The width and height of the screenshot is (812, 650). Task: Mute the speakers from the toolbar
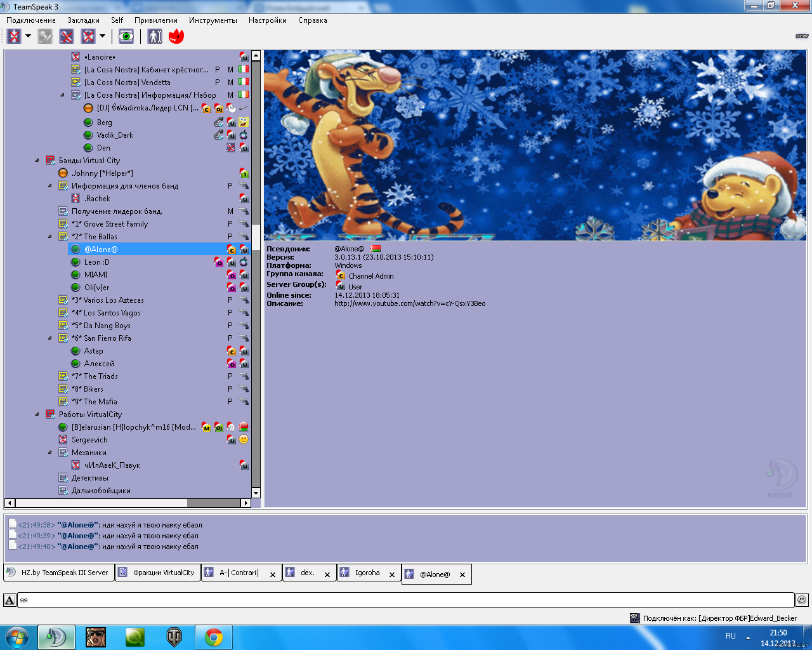(88, 36)
